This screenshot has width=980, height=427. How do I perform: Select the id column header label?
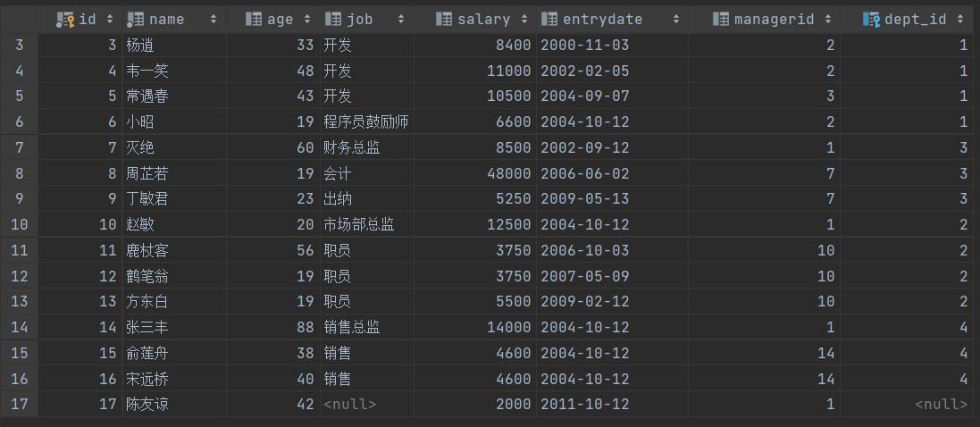tap(88, 20)
